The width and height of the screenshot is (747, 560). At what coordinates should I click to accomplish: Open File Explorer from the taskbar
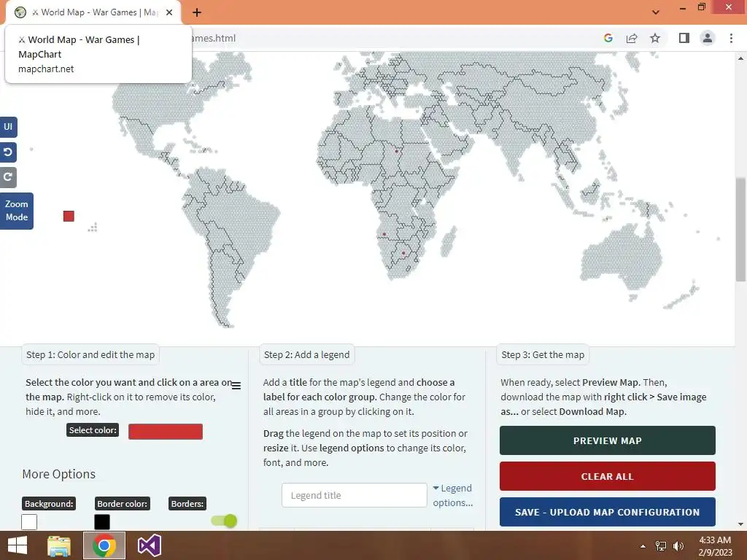tap(59, 545)
